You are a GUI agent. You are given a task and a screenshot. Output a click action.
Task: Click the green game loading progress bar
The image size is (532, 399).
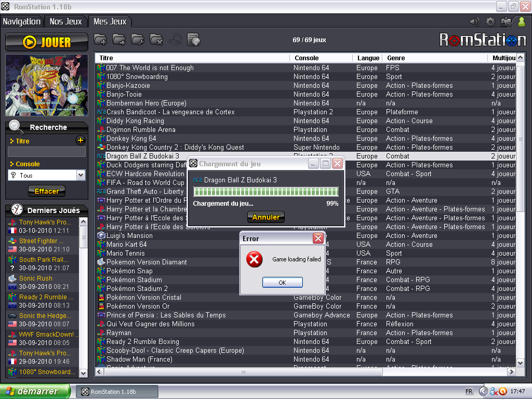click(265, 192)
